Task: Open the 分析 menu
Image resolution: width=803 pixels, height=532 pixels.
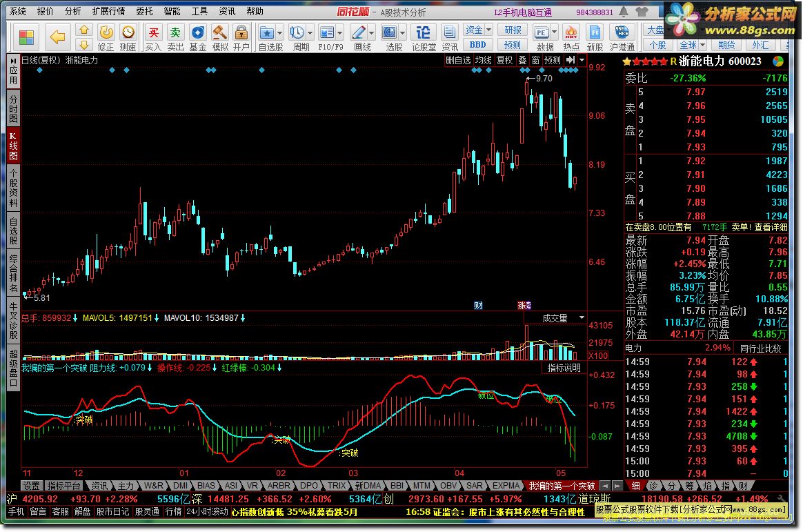Action: click(72, 11)
